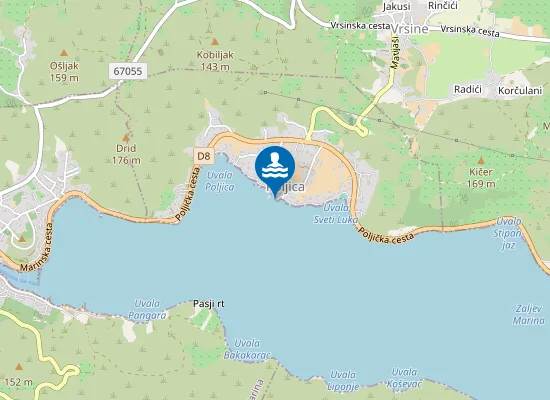Click the 67055 road number badge
Viewport: 550px width, 400px height.
pos(128,71)
